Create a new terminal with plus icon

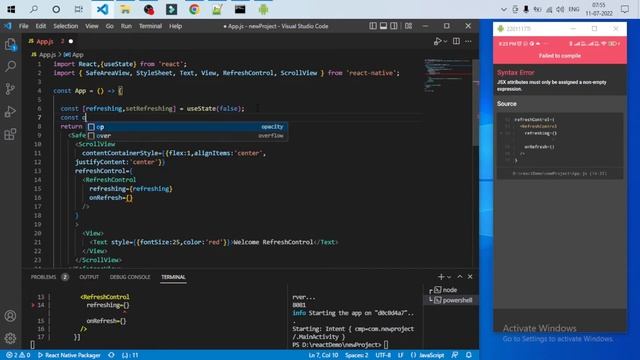pyautogui.click(x=441, y=277)
